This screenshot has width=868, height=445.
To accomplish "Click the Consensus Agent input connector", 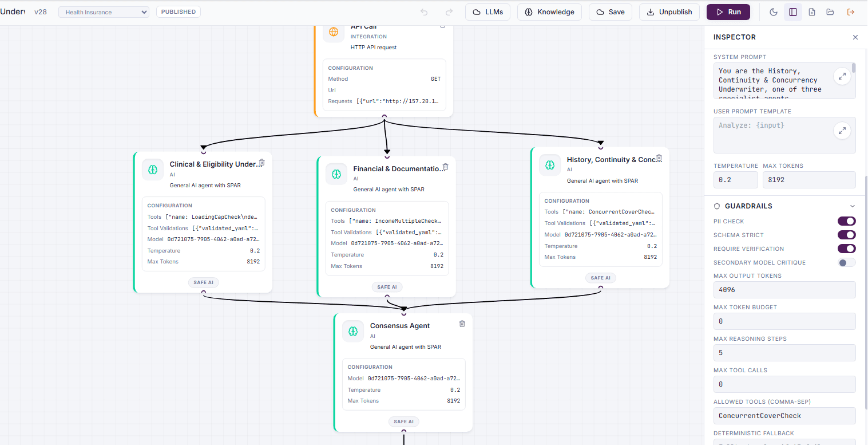I will coord(404,313).
